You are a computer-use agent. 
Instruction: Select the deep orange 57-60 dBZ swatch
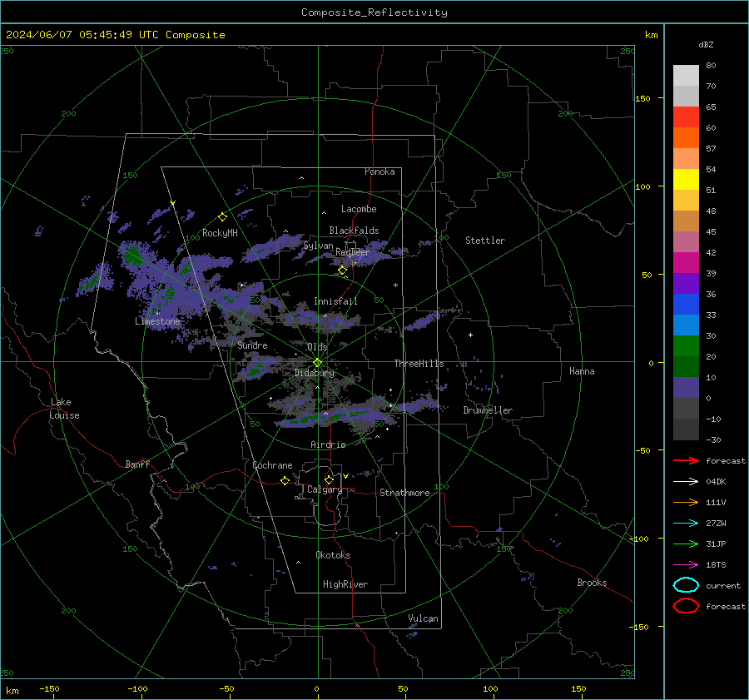point(686,138)
